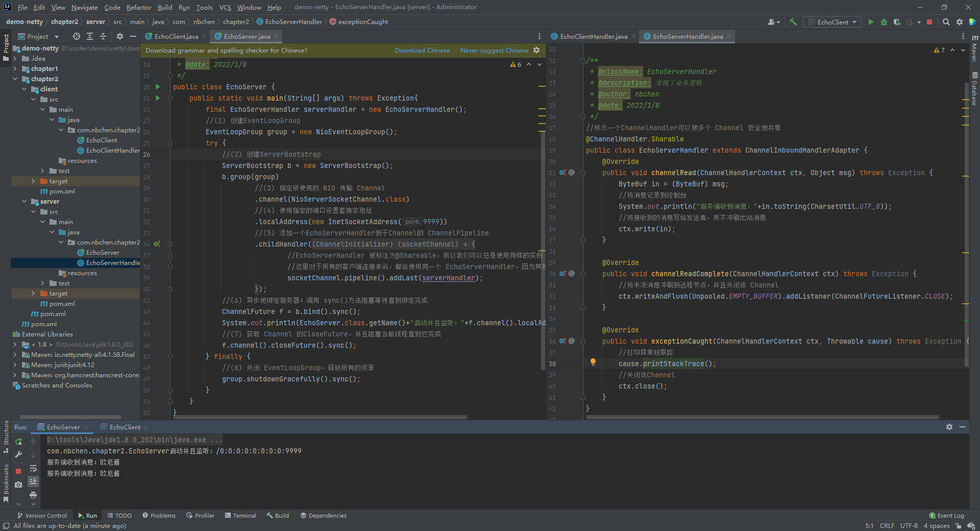Click the print icon in the Run panel
This screenshot has height=531, width=980.
point(33,495)
